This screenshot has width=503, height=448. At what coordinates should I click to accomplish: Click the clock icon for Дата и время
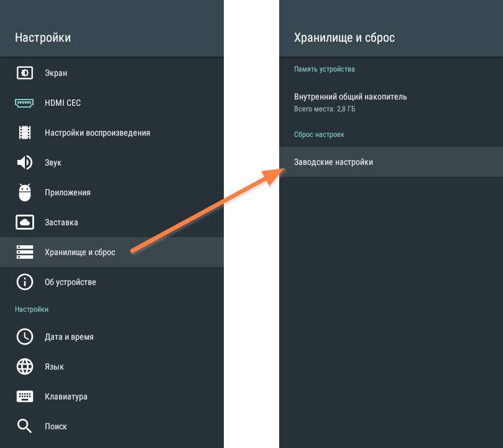click(25, 337)
